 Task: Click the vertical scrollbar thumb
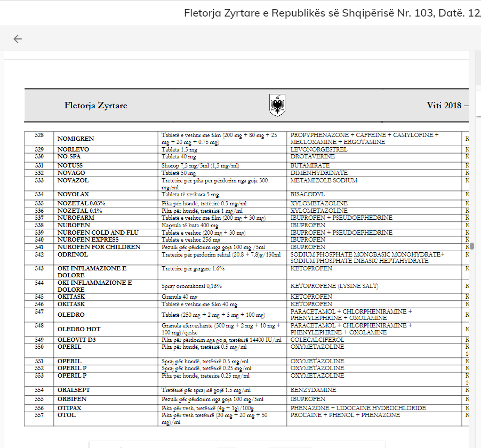[x=471, y=246]
